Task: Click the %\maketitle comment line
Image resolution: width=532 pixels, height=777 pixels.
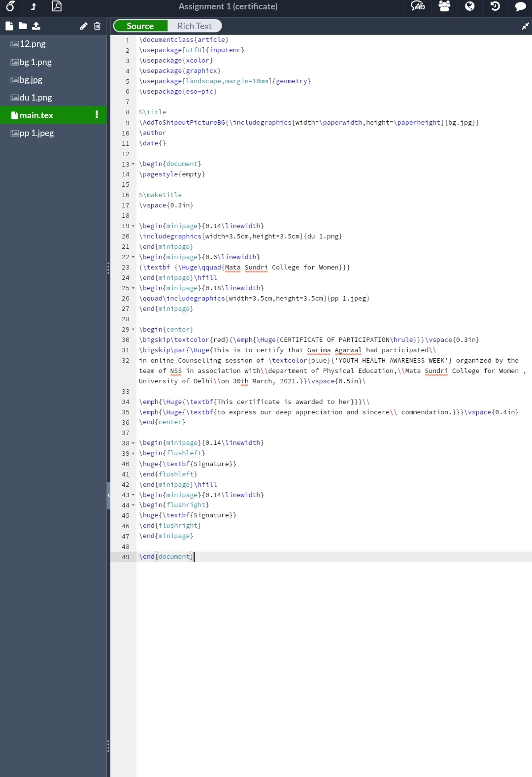Action: [x=160, y=195]
